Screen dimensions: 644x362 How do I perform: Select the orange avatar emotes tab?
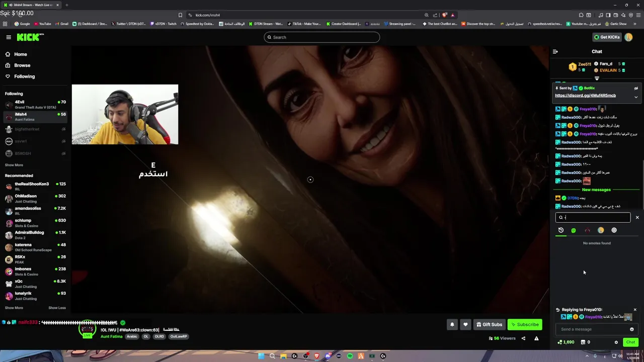point(601,230)
